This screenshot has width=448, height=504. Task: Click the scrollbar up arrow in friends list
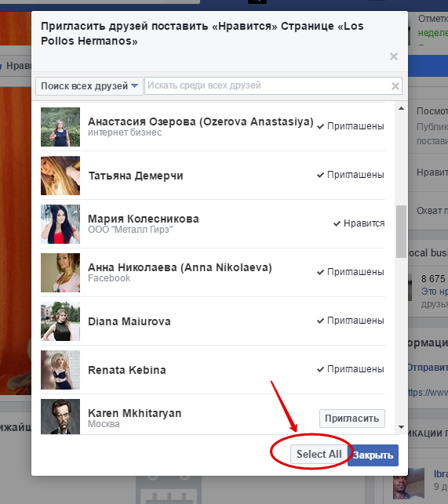point(401,108)
